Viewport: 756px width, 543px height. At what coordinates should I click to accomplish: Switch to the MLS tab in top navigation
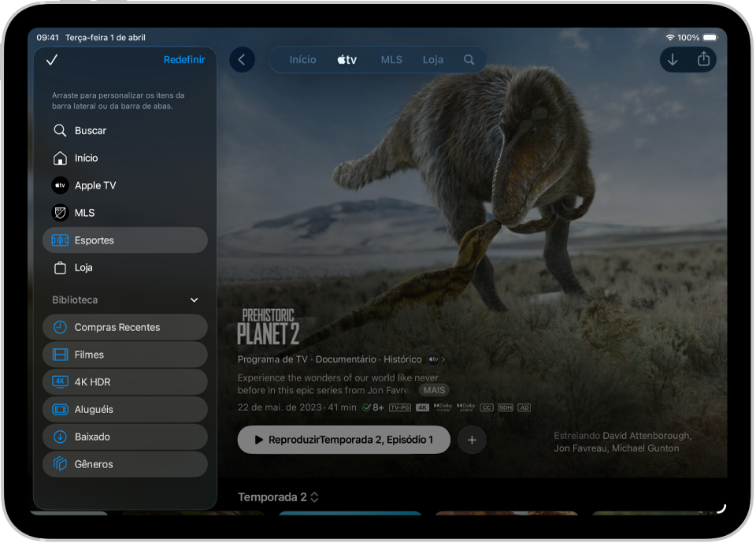point(391,59)
